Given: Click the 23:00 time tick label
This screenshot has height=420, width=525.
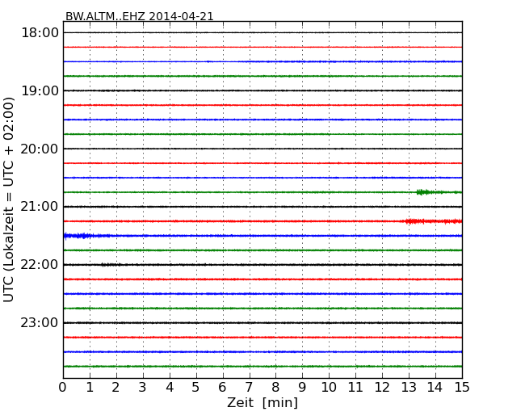Looking at the screenshot, I should pos(40,323).
